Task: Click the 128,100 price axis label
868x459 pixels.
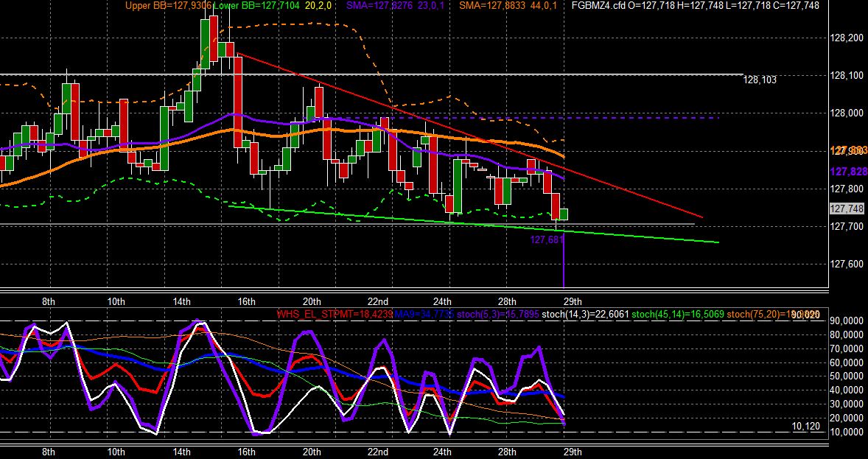Action: coord(847,75)
